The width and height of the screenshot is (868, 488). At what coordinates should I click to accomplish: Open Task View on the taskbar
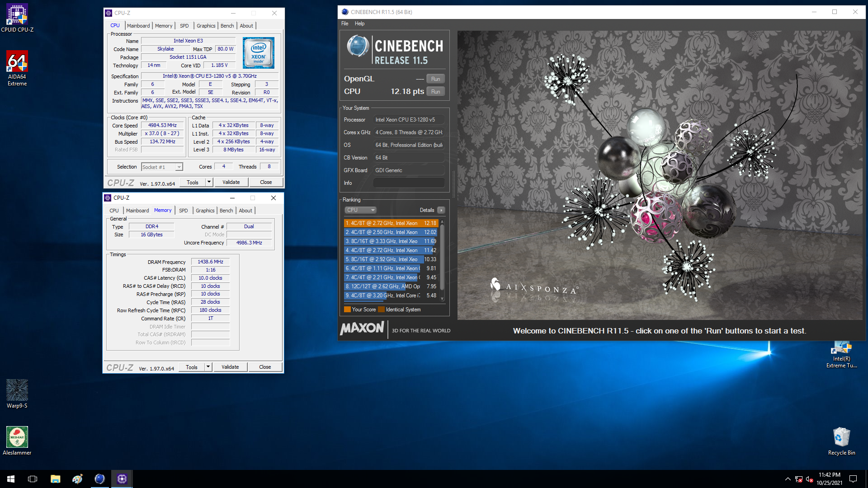[33, 479]
